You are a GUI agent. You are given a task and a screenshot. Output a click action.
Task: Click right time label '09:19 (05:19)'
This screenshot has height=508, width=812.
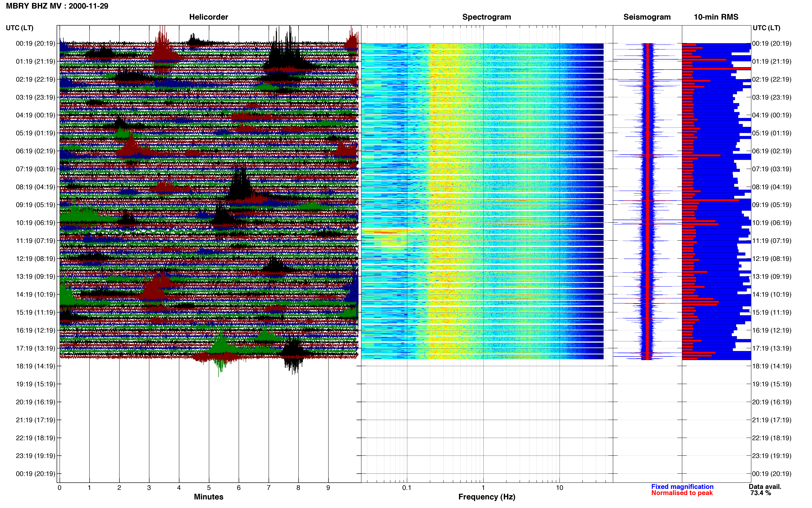point(772,205)
